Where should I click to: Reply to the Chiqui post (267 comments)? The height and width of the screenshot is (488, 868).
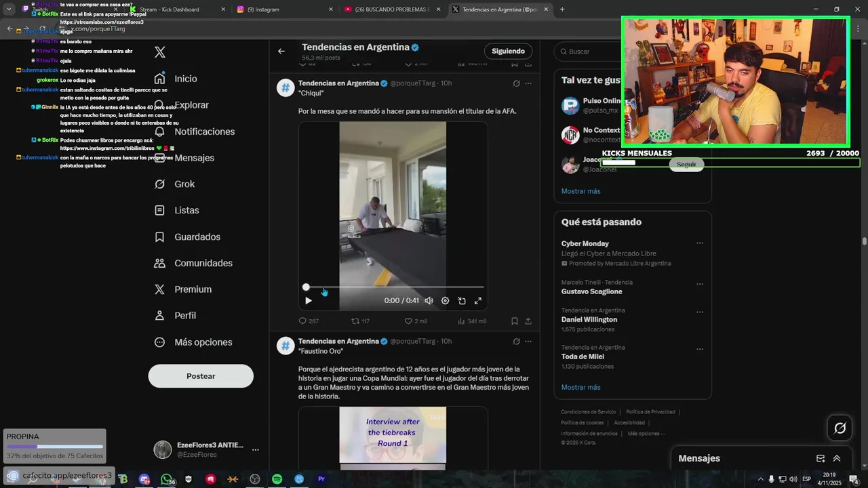[x=309, y=321]
